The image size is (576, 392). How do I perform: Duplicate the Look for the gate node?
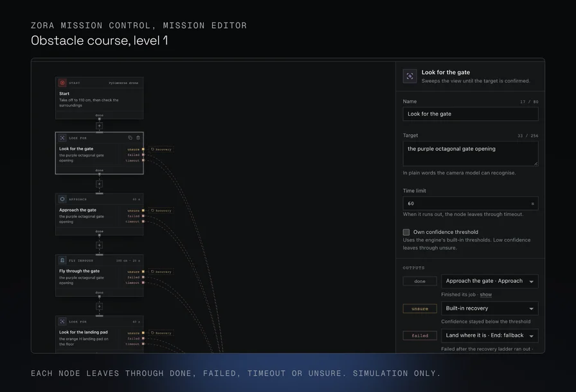coord(130,138)
